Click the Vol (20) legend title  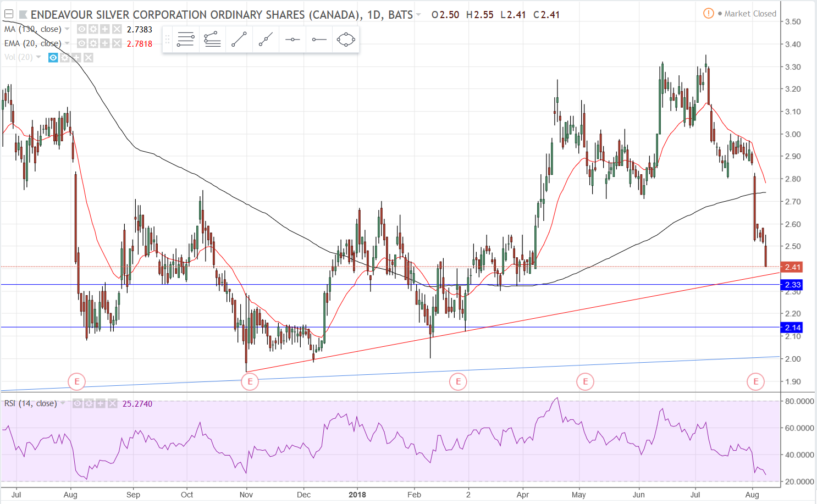[18, 57]
